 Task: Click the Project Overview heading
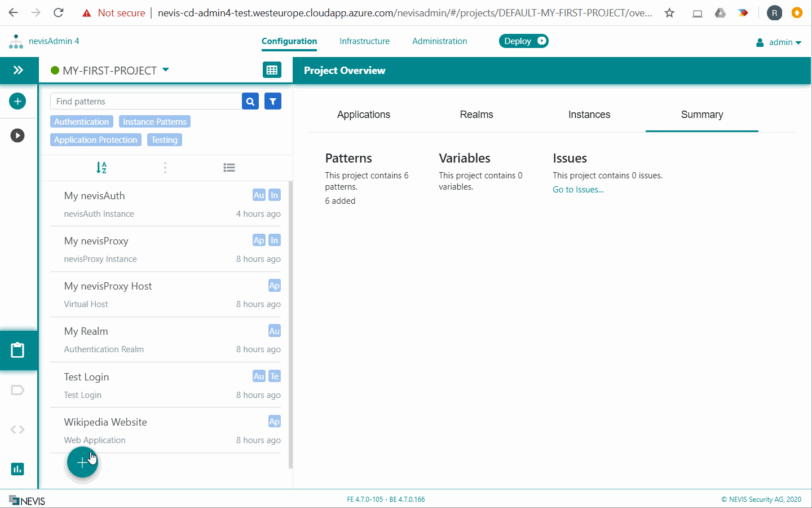345,71
